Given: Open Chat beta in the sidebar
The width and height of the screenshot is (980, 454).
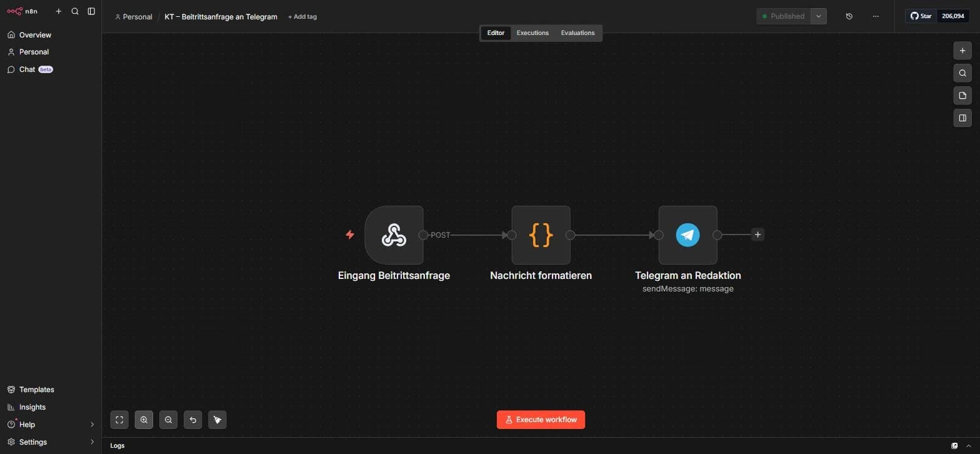Looking at the screenshot, I should click(x=51, y=69).
